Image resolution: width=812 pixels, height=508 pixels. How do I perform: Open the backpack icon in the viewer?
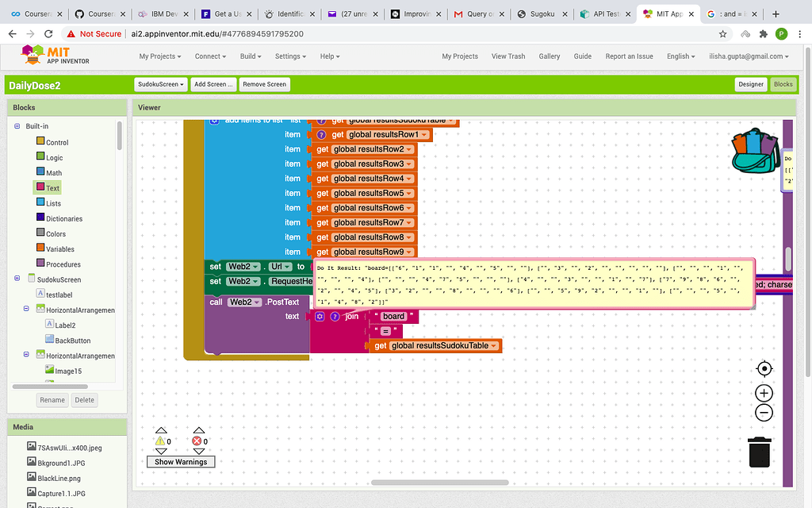point(756,151)
